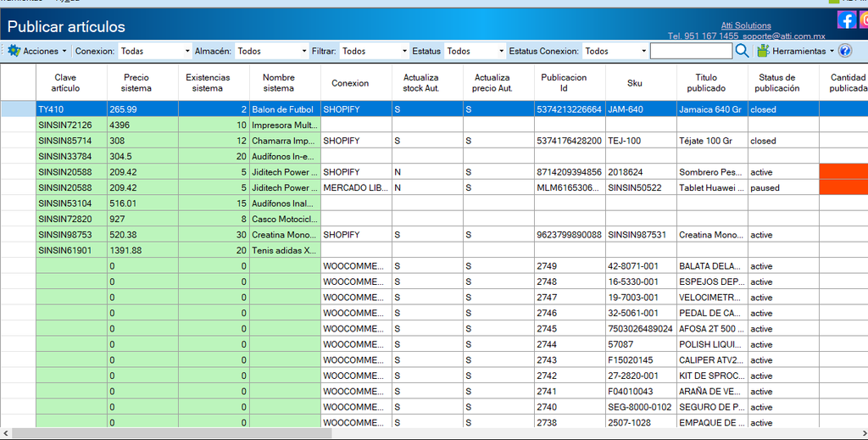The image size is (868, 440).
Task: Sort by Existencias sistema column header
Action: (x=214, y=82)
